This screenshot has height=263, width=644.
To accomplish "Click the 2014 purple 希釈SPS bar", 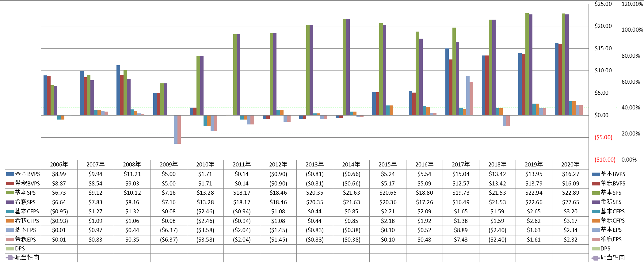I will (348, 67).
